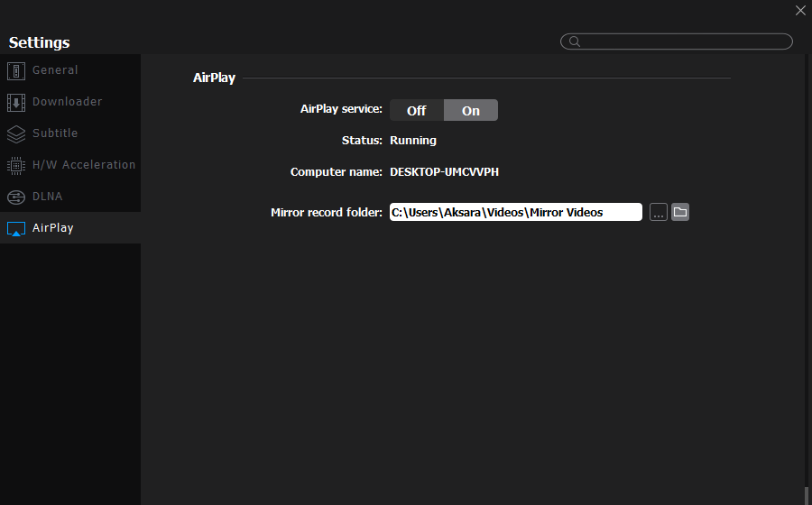
Task: Click the Downloader icon in sidebar
Action: (x=16, y=103)
